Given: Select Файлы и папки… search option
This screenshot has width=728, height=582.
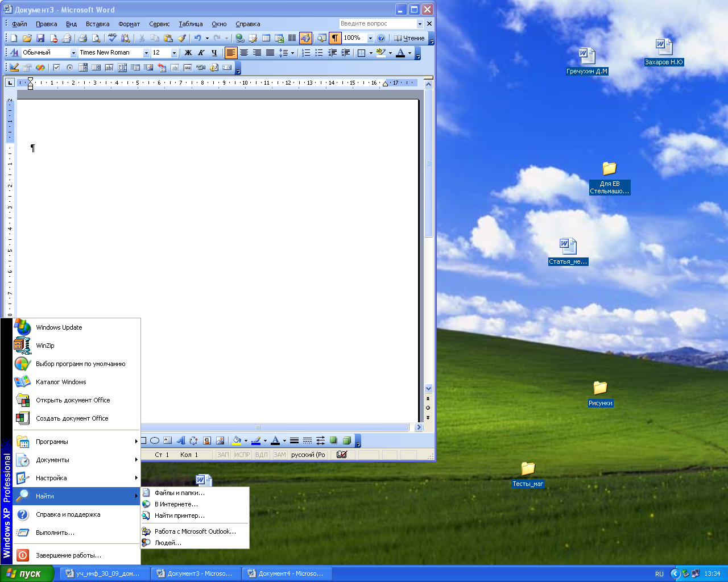Looking at the screenshot, I should coord(195,493).
